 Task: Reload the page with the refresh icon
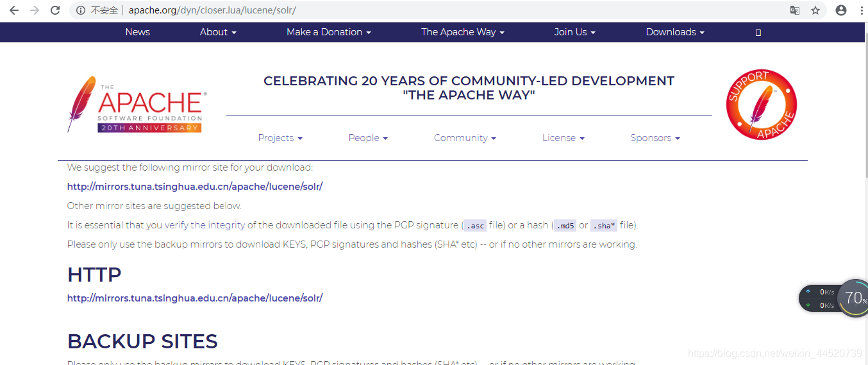pos(55,10)
